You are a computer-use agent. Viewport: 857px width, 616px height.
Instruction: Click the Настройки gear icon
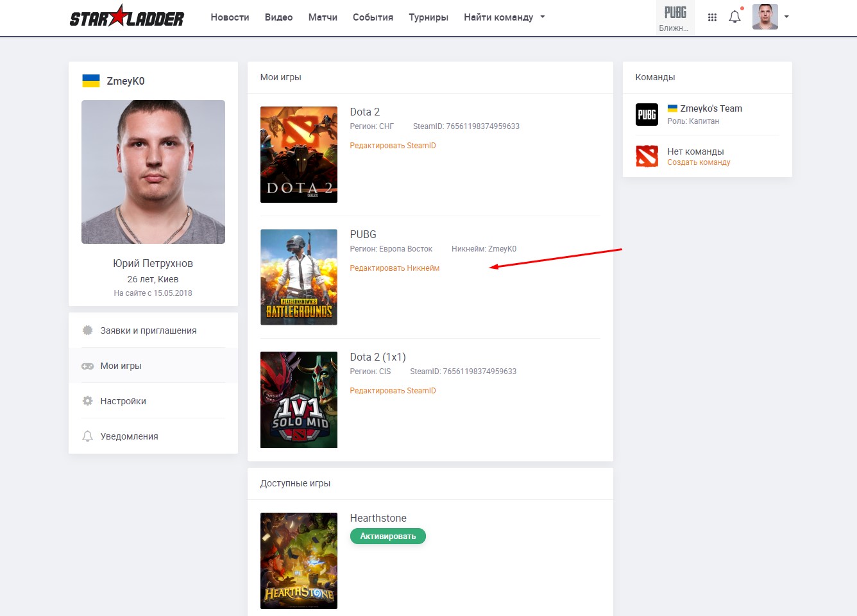coord(88,401)
